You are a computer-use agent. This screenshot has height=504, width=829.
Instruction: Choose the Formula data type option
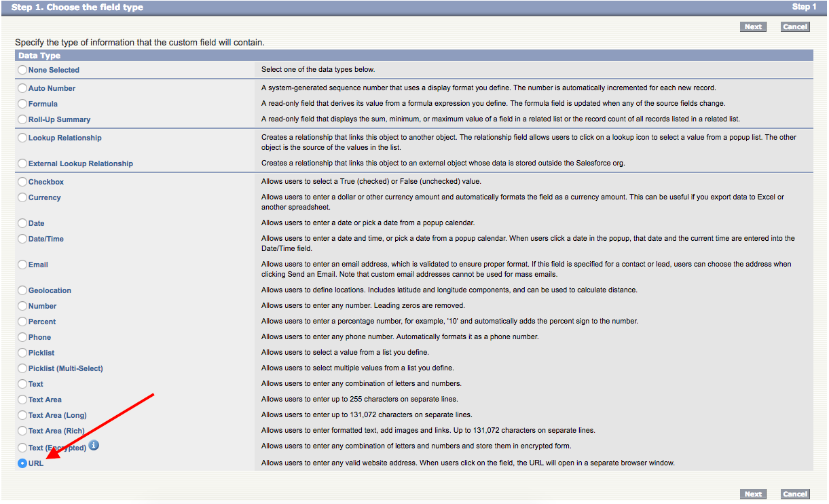(23, 104)
